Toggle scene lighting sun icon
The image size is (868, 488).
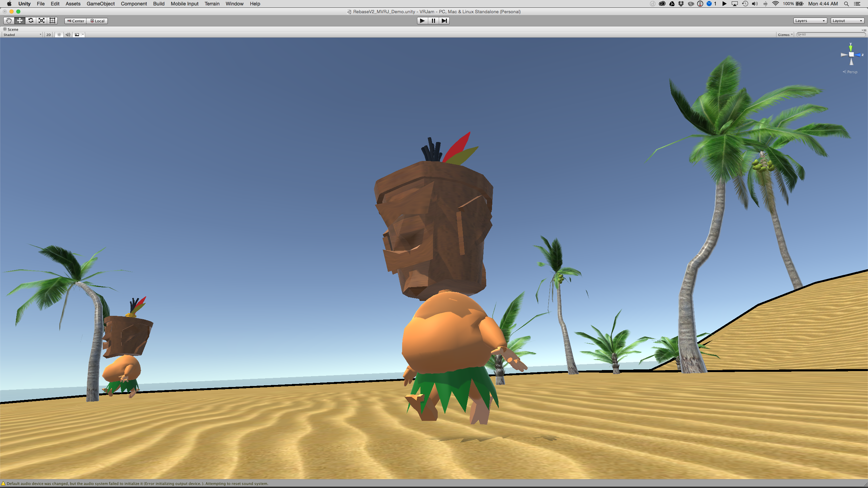pos(59,35)
